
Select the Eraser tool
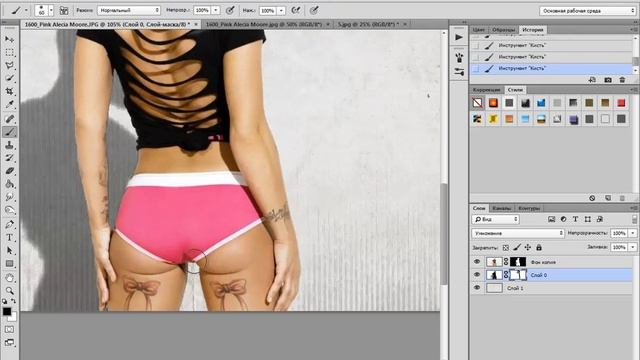[9, 171]
